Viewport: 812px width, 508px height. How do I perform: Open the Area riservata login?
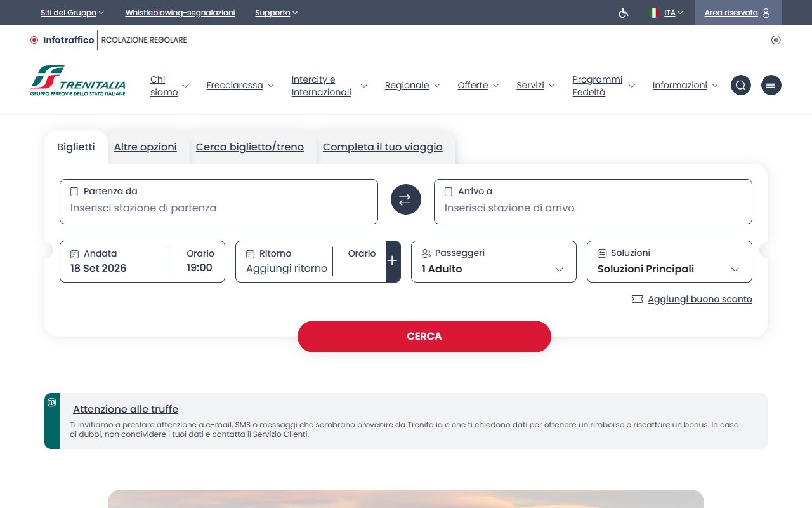(738, 13)
